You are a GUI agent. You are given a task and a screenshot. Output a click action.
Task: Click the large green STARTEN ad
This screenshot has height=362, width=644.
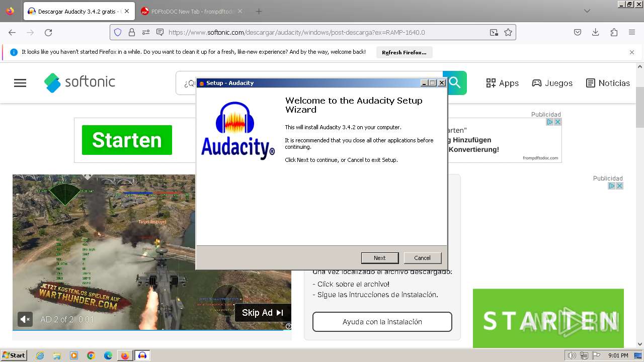tap(548, 318)
